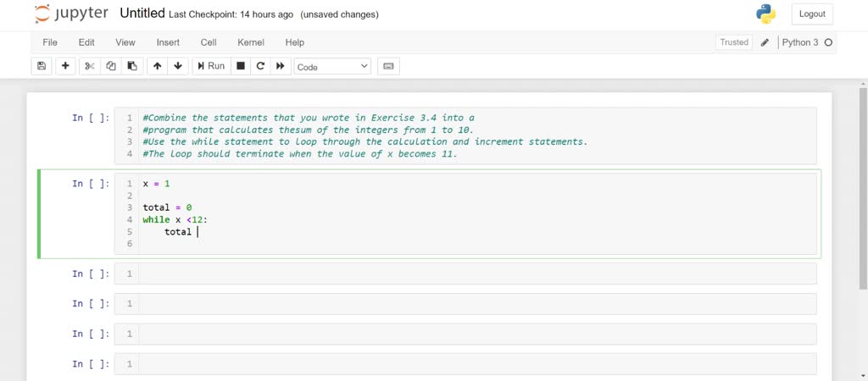
Task: Open the command palette keyboard icon
Action: point(388,66)
